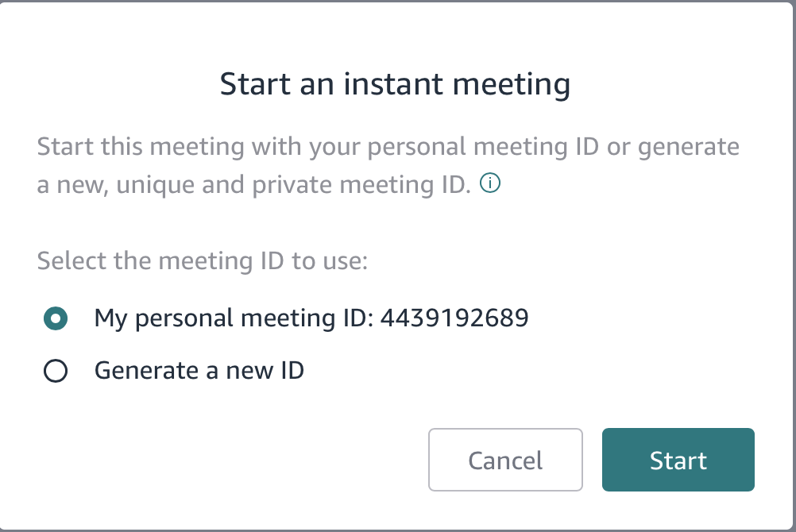
Task: Click the Generate a new ID label text
Action: pos(199,370)
